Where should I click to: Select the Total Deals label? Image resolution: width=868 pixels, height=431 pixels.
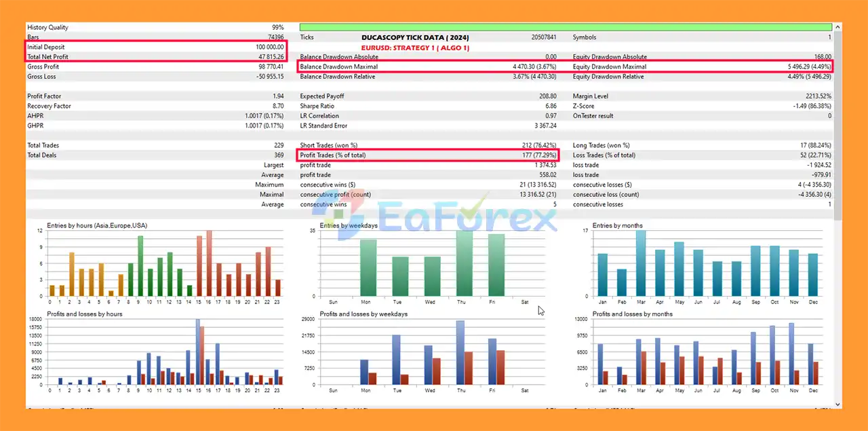click(42, 155)
